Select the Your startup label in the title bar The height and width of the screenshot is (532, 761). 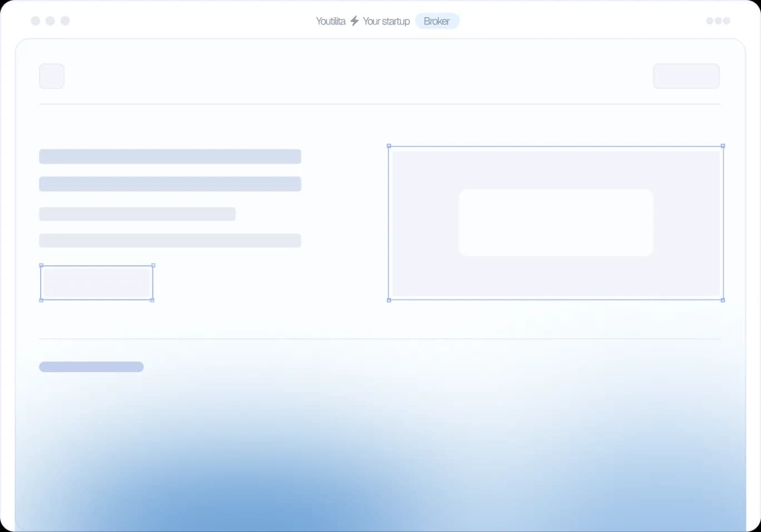(386, 21)
